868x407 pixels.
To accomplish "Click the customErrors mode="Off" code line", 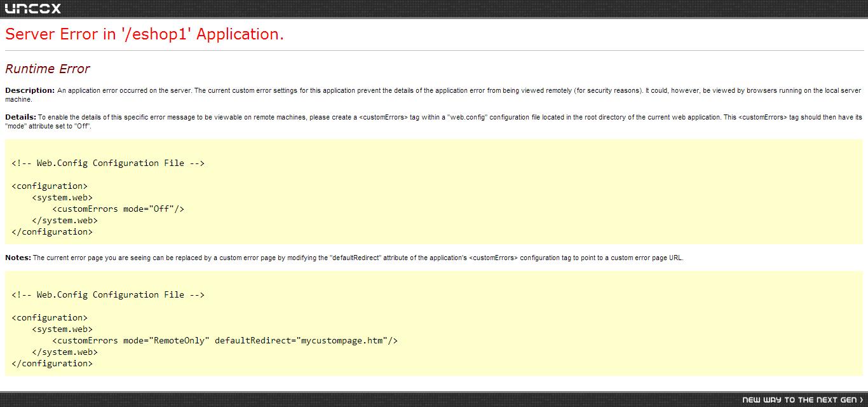I will [118, 209].
